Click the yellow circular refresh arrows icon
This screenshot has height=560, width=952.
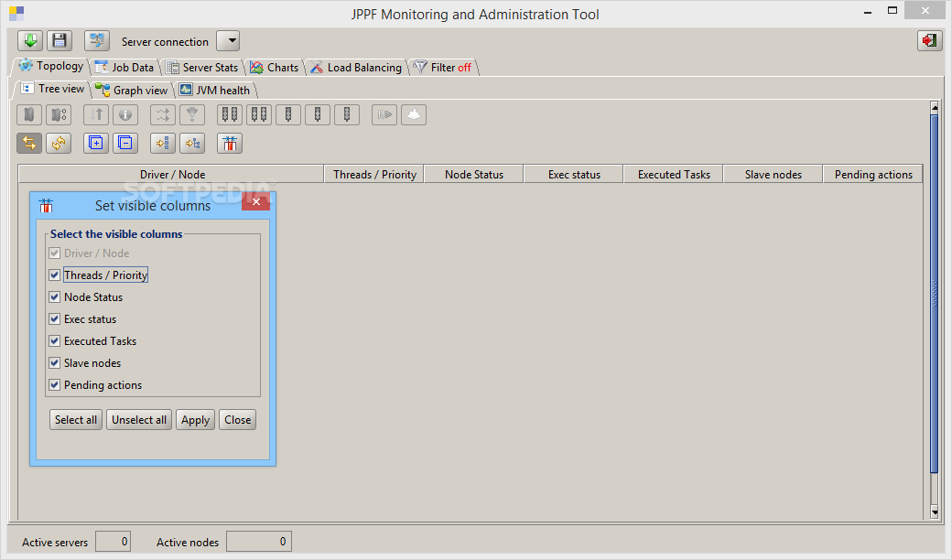click(x=59, y=143)
